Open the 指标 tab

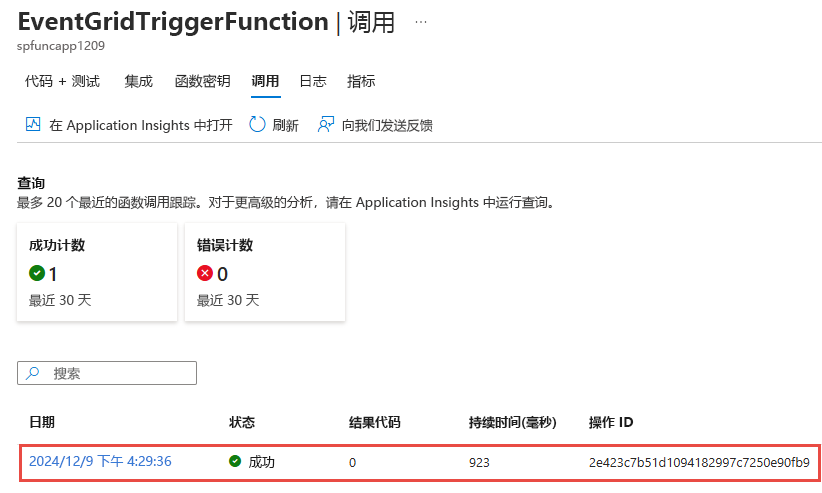coord(361,81)
